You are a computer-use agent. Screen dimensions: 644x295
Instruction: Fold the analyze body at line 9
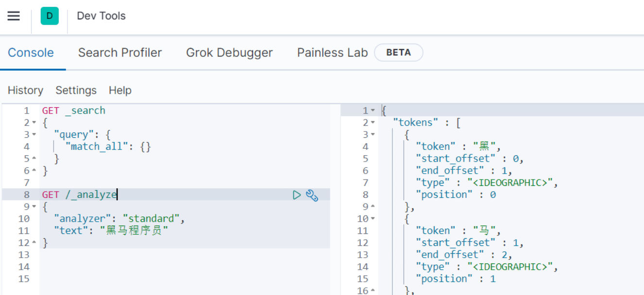34,207
